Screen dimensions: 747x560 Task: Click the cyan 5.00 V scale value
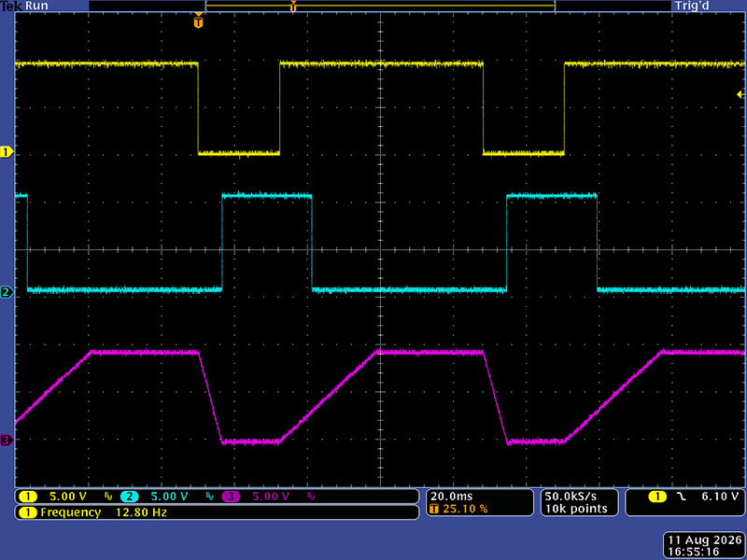coord(170,497)
